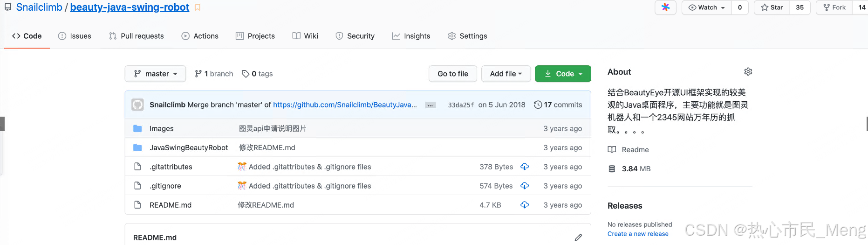Download README.md via cloud icon
This screenshot has height=245, width=868.
525,205
